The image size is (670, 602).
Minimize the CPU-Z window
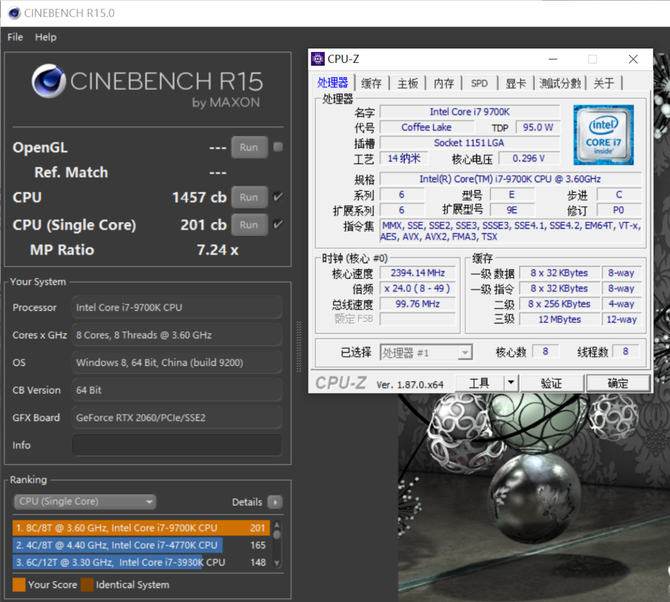pos(553,59)
